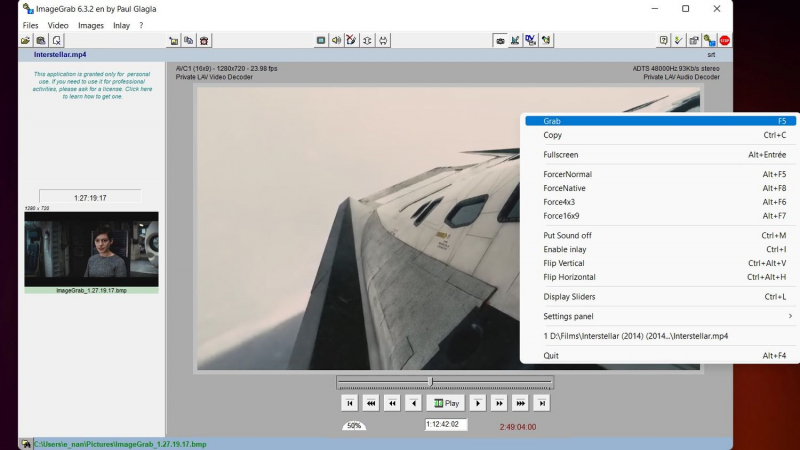Click the satellite-dish capture icon

[515, 40]
